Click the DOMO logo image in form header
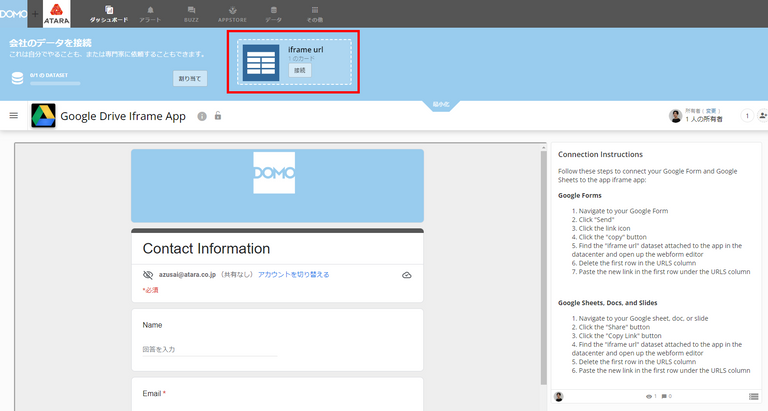The width and height of the screenshot is (768, 411). [274, 173]
